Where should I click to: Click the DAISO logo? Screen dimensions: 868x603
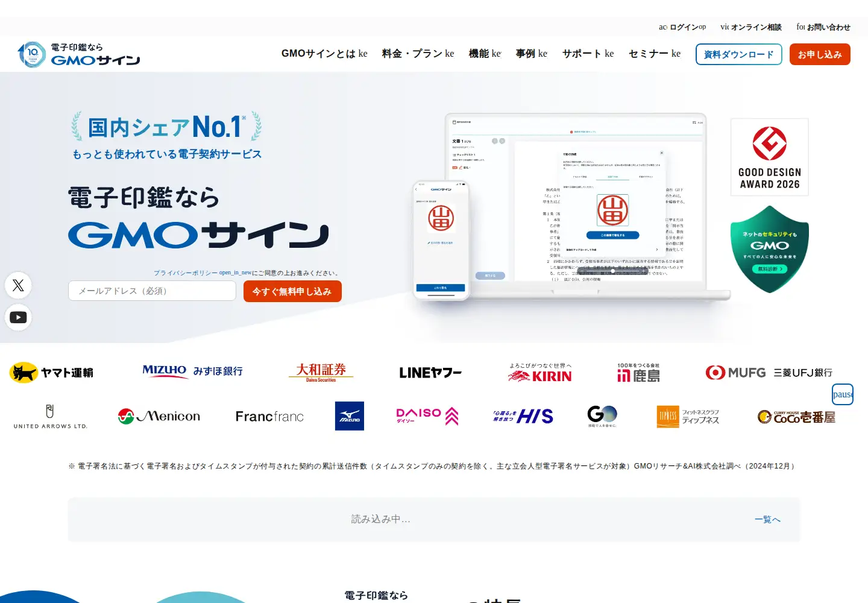click(x=427, y=416)
